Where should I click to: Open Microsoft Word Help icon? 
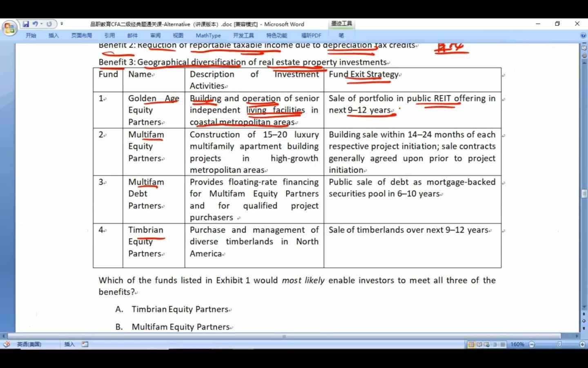[x=583, y=36]
